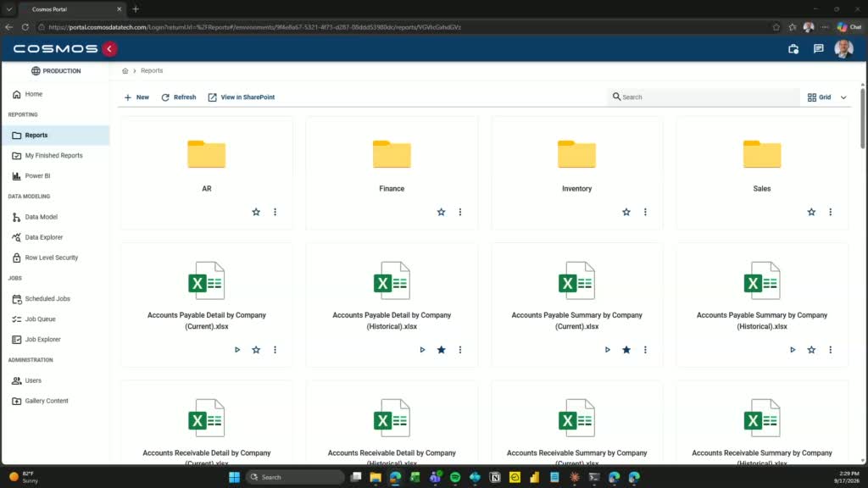Open Accounts Receivable Detail by Company (Current) Excel icon

pyautogui.click(x=207, y=419)
